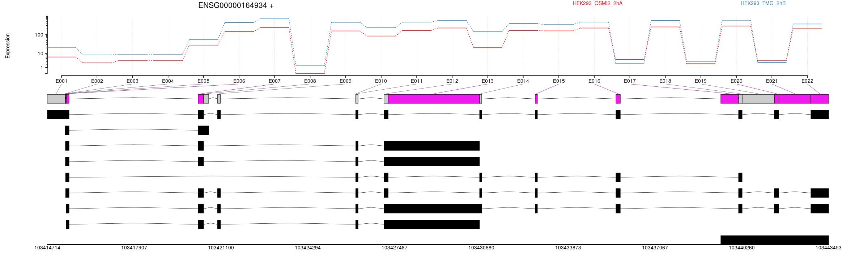This screenshot has width=868, height=253.
Task: Click exon label E007
Action: point(275,81)
